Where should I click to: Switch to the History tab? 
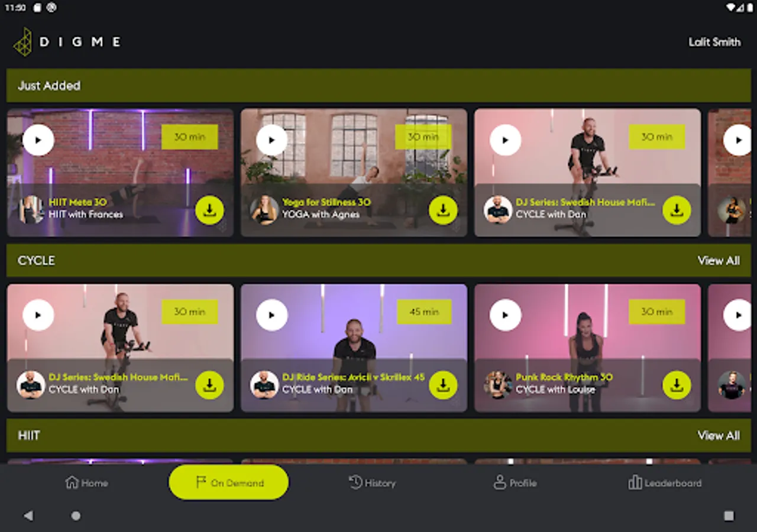pyautogui.click(x=372, y=483)
